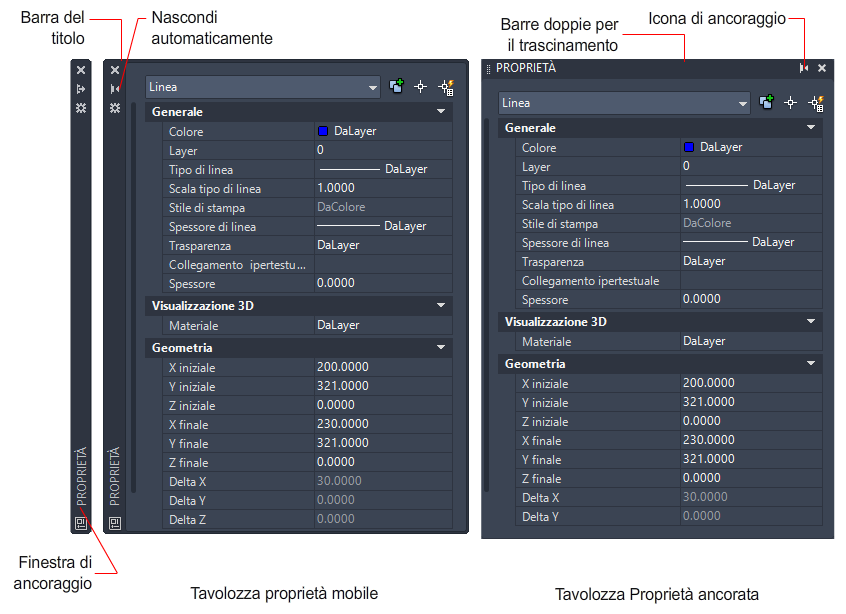The height and width of the screenshot is (614, 846).
Task: Click the Quick Select icon in docked palette
Action: 816,103
